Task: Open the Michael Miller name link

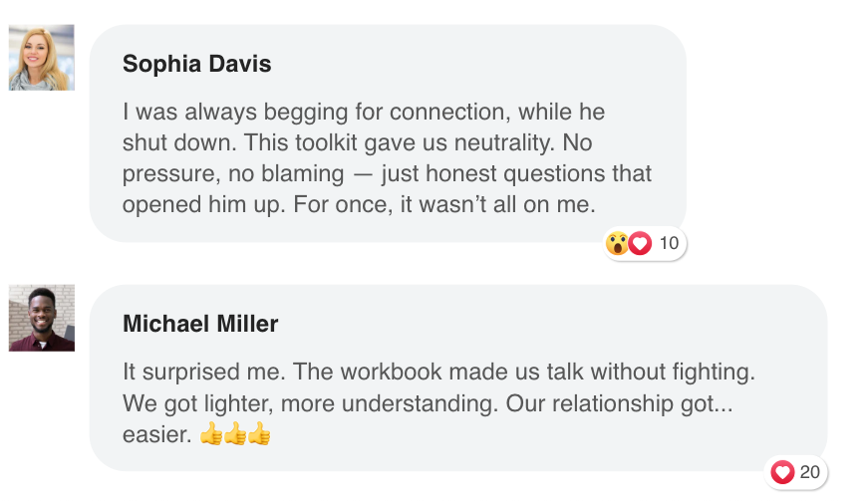Action: point(200,324)
